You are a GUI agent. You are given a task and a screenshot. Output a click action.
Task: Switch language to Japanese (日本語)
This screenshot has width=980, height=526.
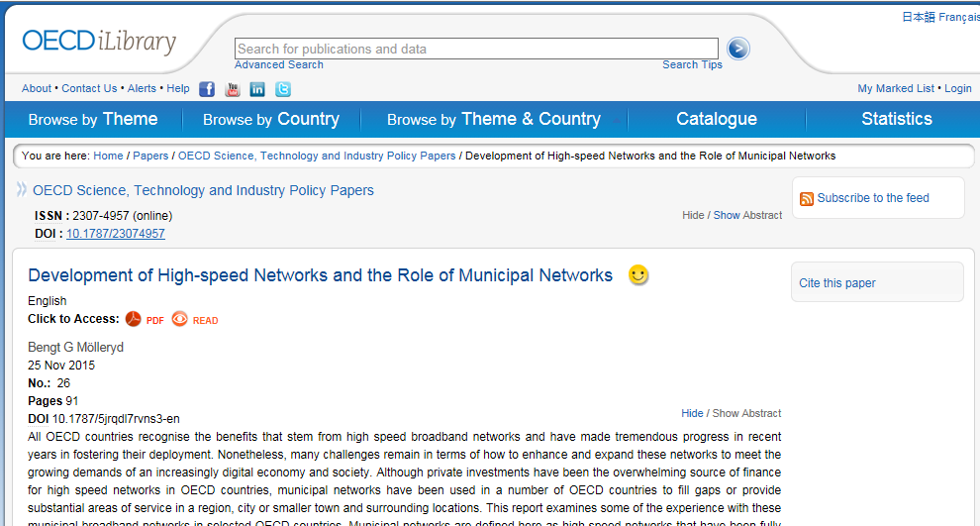tap(918, 17)
